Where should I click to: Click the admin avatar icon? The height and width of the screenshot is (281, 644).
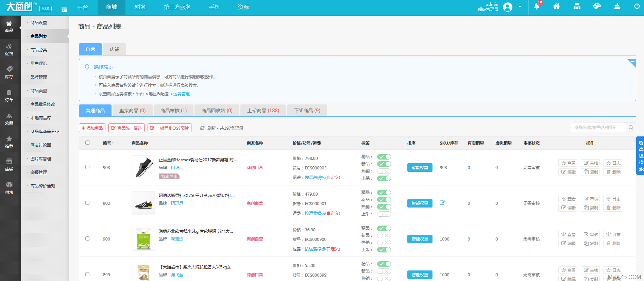[508, 7]
